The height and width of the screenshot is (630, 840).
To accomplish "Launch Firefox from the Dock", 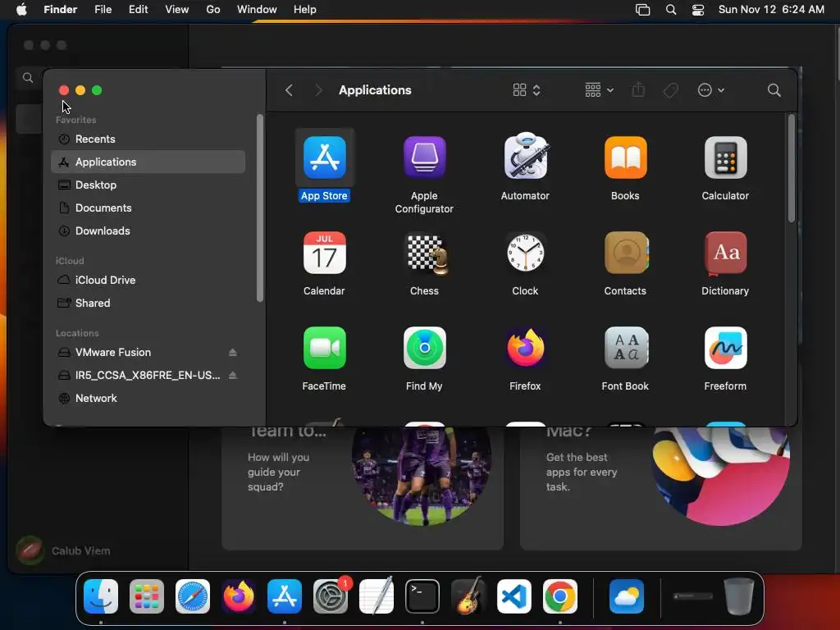I will tap(239, 596).
